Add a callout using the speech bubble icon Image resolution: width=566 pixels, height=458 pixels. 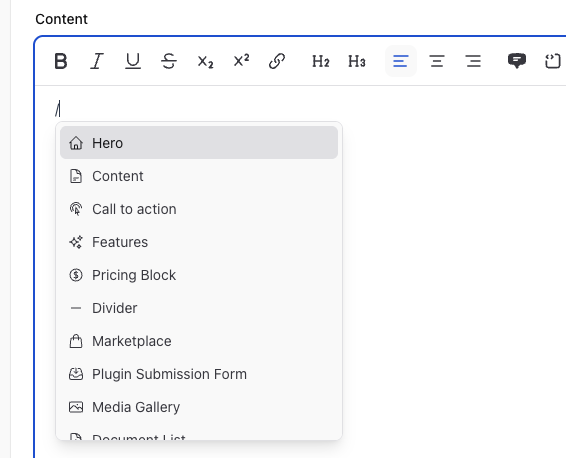pos(517,61)
